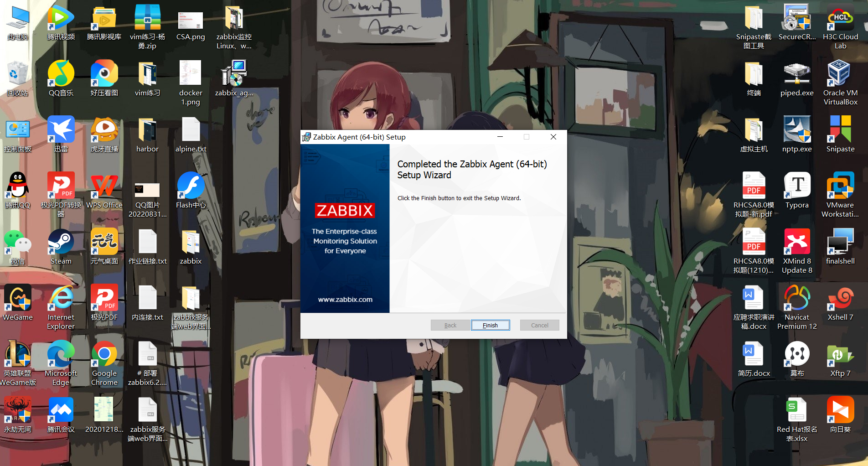Image resolution: width=868 pixels, height=466 pixels.
Task: Open 英雄联盟 WeGame版 shortcut
Action: 18,363
